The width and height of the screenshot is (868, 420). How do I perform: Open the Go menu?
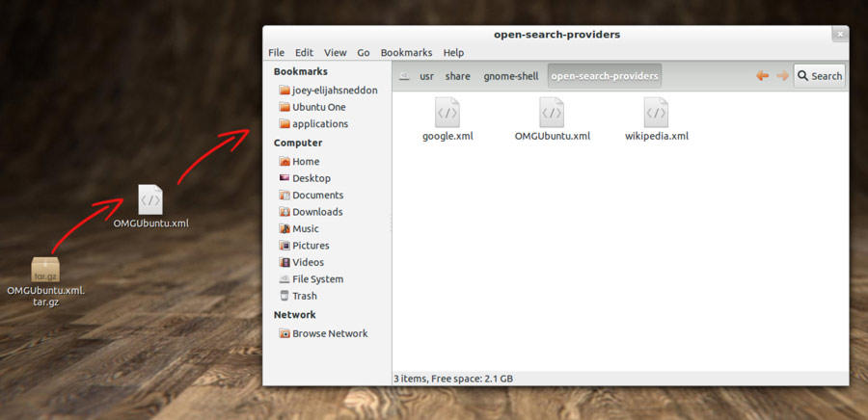point(364,53)
